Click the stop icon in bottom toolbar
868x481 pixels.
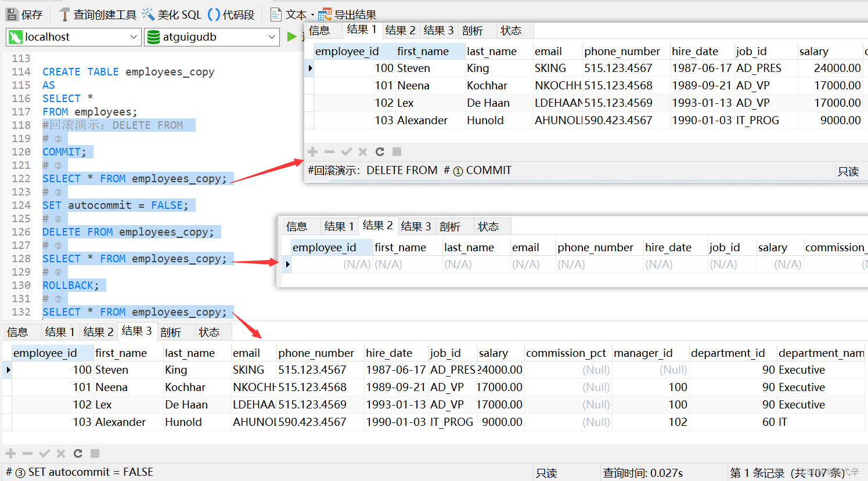coord(95,453)
